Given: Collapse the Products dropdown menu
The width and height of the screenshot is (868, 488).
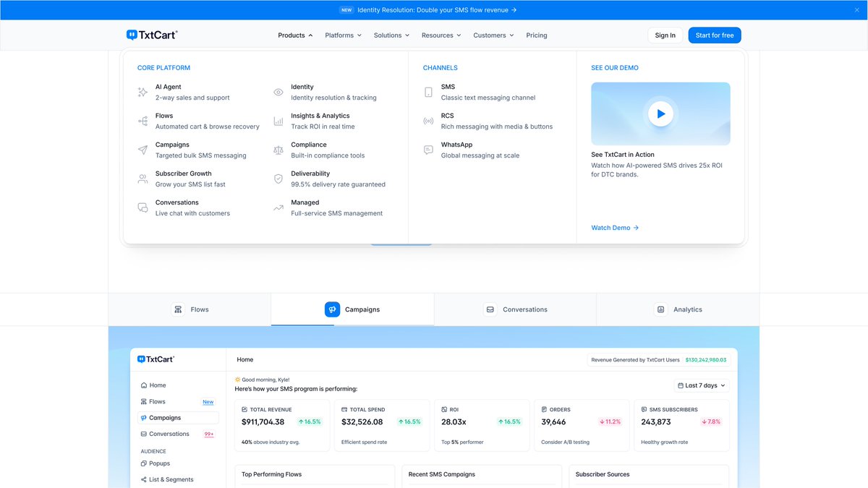Looking at the screenshot, I should pyautogui.click(x=295, y=35).
